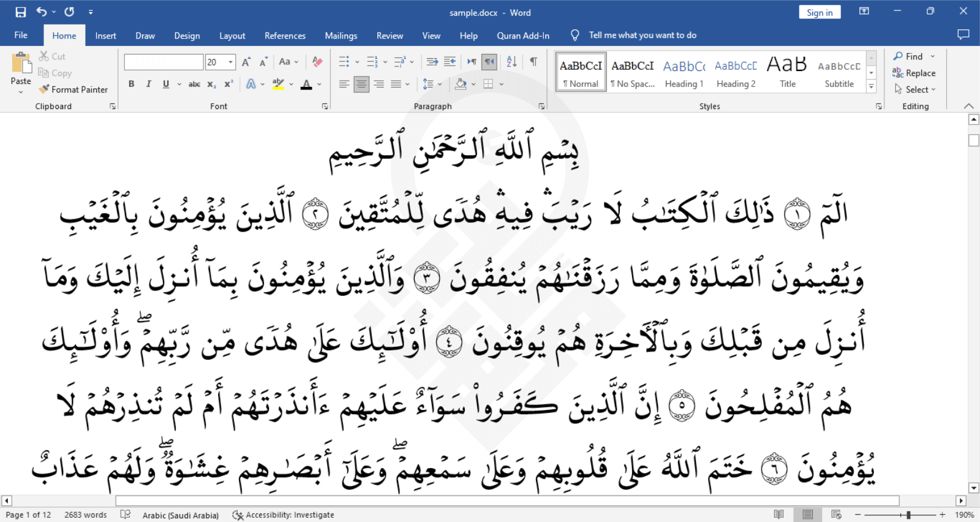Click Replace in the Editing group
Viewport: 980px width, 522px height.
click(x=914, y=73)
